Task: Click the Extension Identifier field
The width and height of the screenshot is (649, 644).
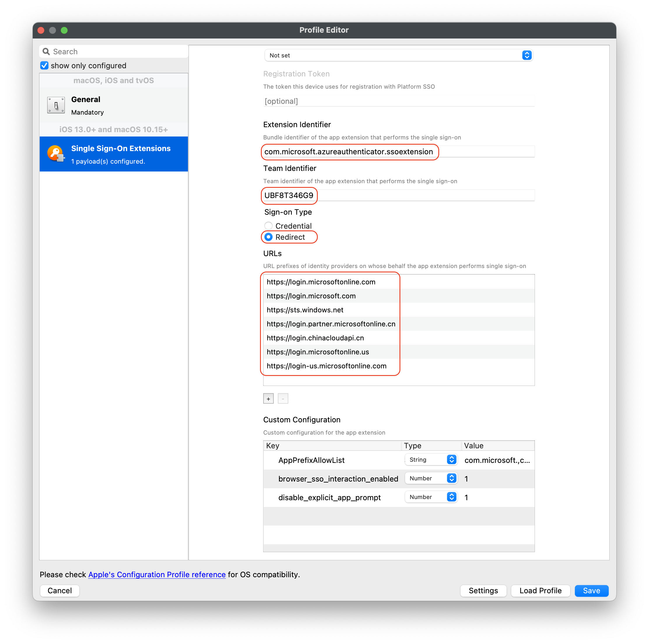Action: [399, 152]
